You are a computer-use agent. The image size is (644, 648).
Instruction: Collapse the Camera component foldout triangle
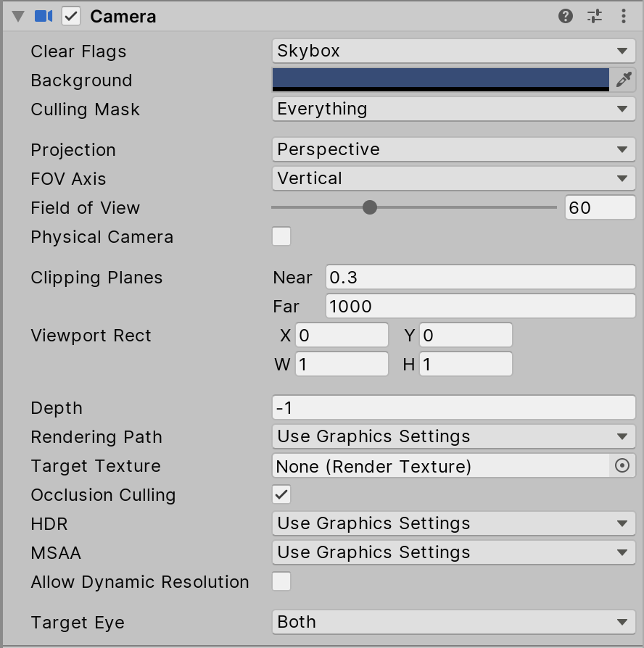(x=18, y=16)
